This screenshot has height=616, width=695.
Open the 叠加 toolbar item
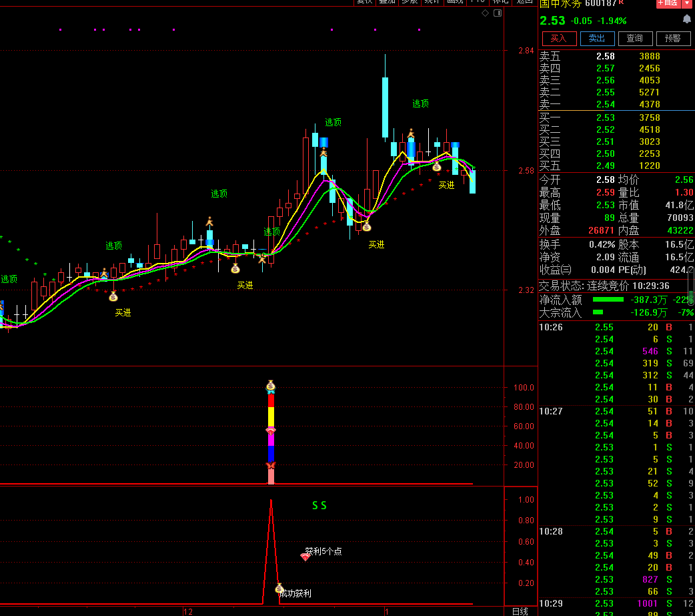pyautogui.click(x=387, y=2)
